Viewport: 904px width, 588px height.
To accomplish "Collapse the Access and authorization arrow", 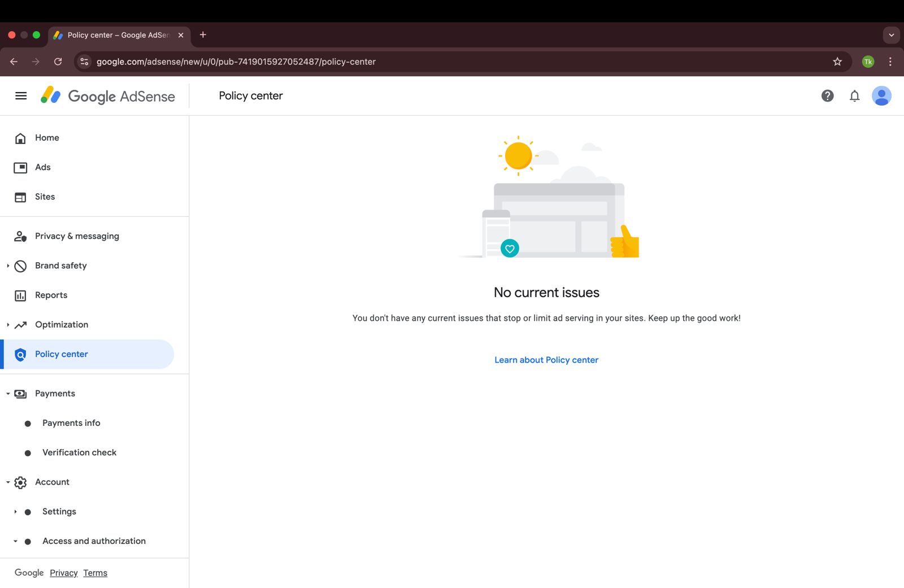I will pyautogui.click(x=15, y=541).
